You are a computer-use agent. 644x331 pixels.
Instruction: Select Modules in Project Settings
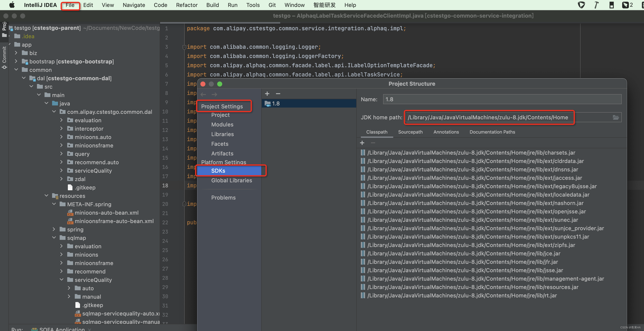[x=222, y=124]
